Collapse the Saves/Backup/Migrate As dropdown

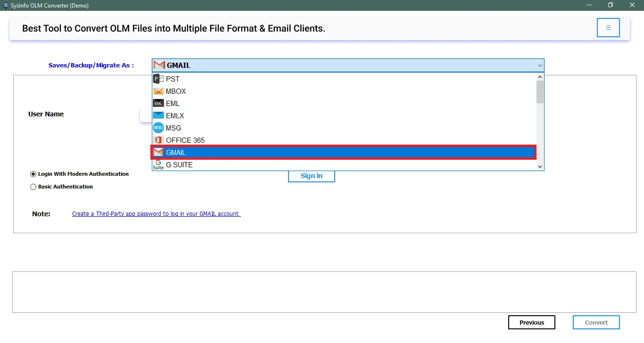tap(540, 65)
